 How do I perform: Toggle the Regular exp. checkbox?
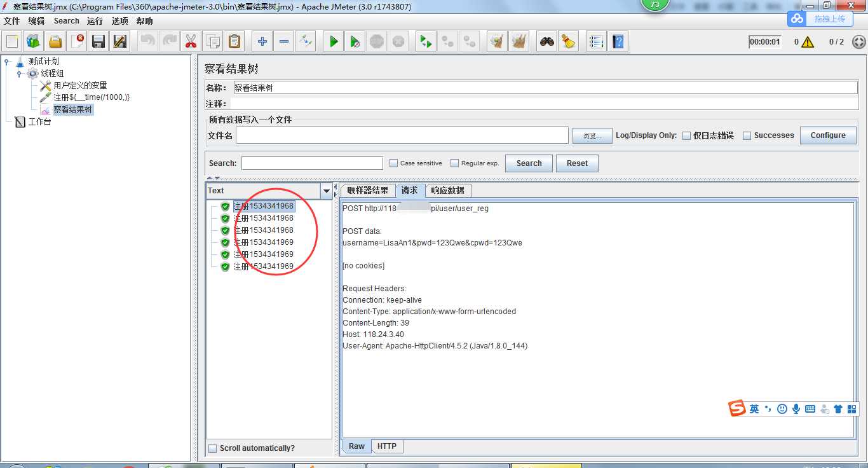454,163
